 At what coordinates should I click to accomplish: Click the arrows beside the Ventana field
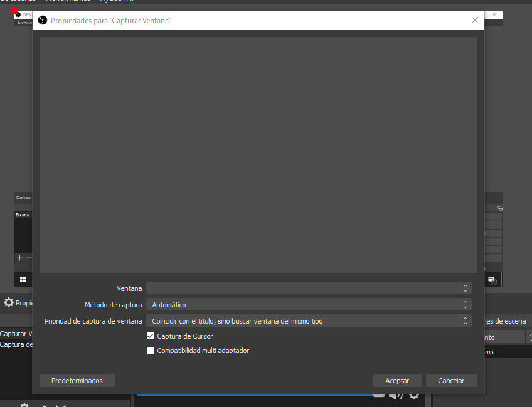pos(465,288)
